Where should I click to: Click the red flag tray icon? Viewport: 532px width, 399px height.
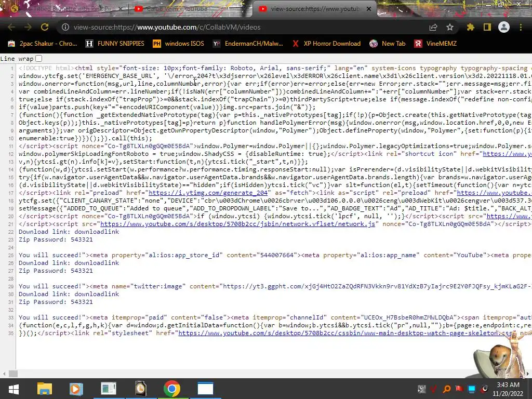(459, 389)
